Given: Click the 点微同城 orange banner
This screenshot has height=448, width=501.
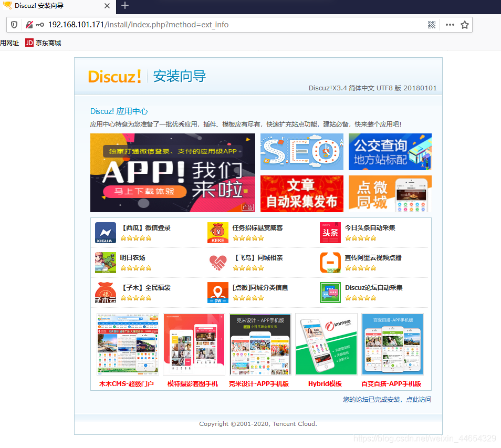Looking at the screenshot, I should pos(390,194).
